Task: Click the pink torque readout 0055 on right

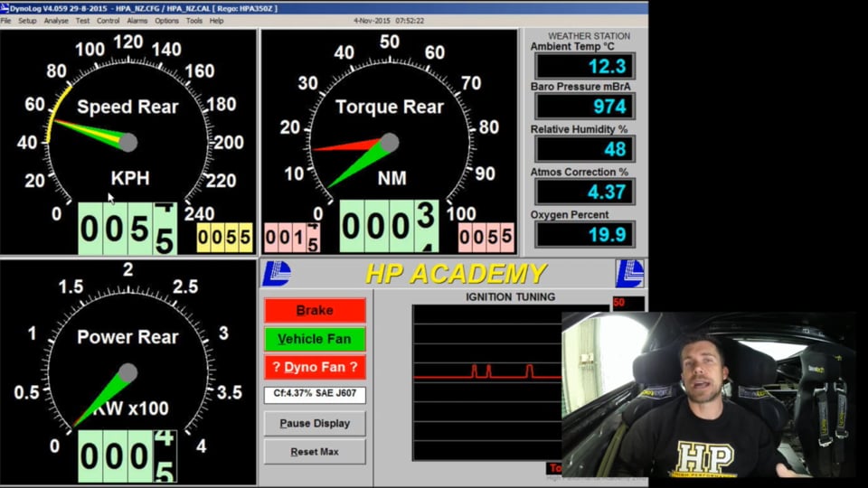Action: click(486, 238)
